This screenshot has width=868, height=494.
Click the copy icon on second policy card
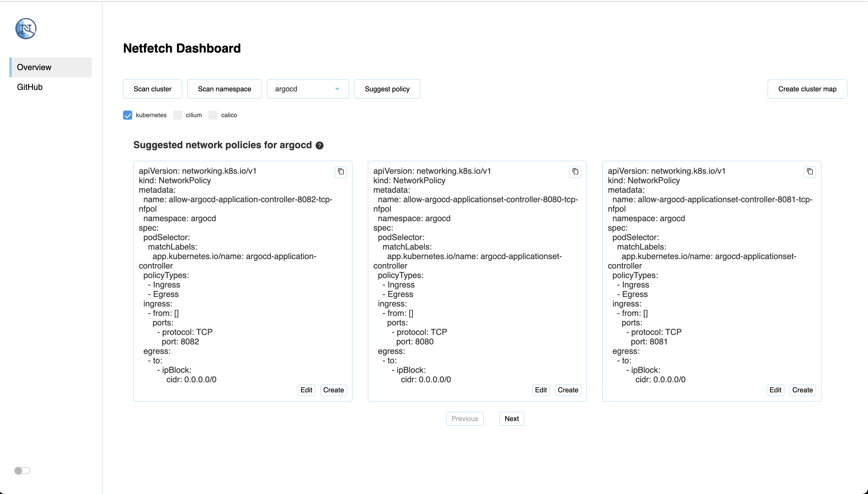click(575, 172)
